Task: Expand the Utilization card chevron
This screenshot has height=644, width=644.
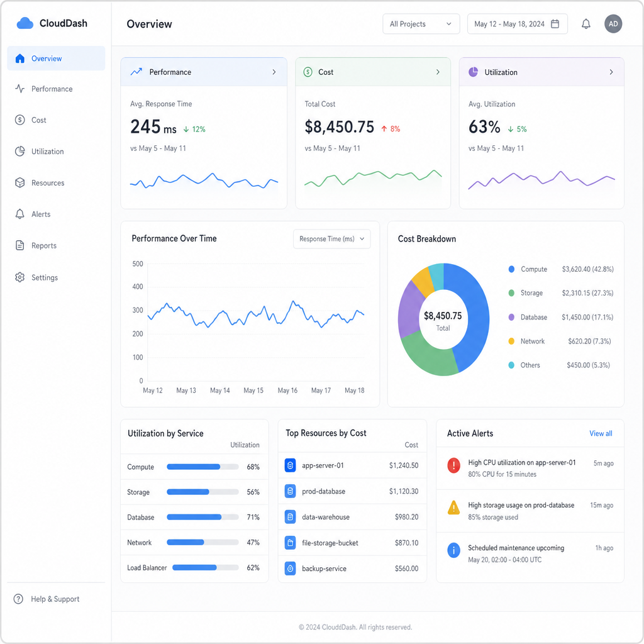Action: (611, 72)
